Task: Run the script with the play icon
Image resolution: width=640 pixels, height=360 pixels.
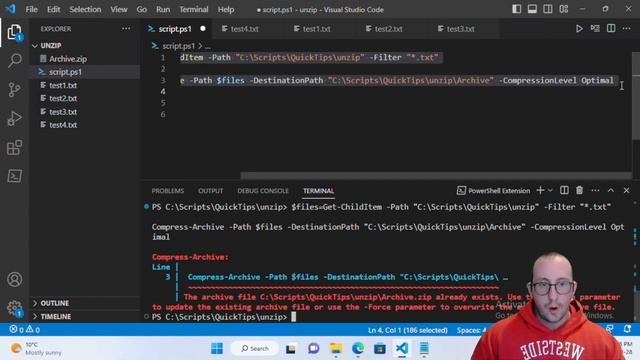Action: (579, 29)
